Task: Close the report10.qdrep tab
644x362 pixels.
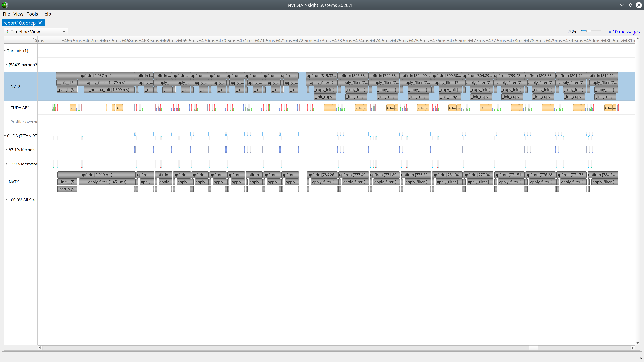Action: tap(40, 23)
